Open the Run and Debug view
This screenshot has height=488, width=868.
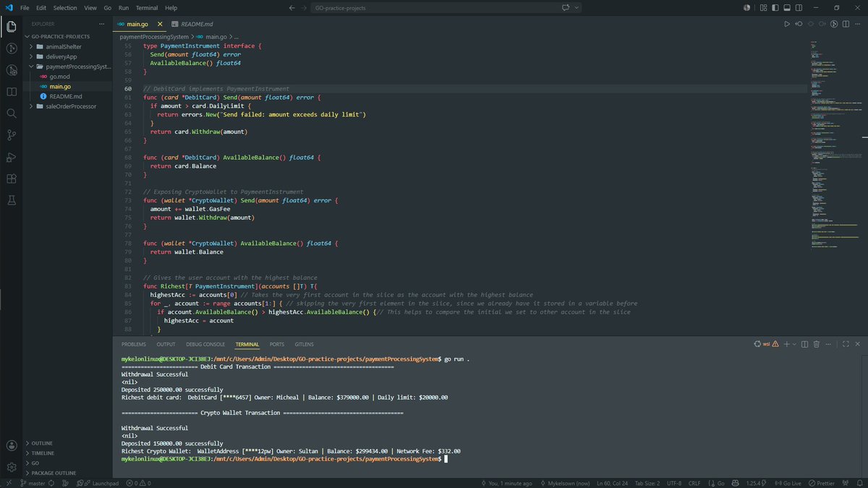pos(12,157)
